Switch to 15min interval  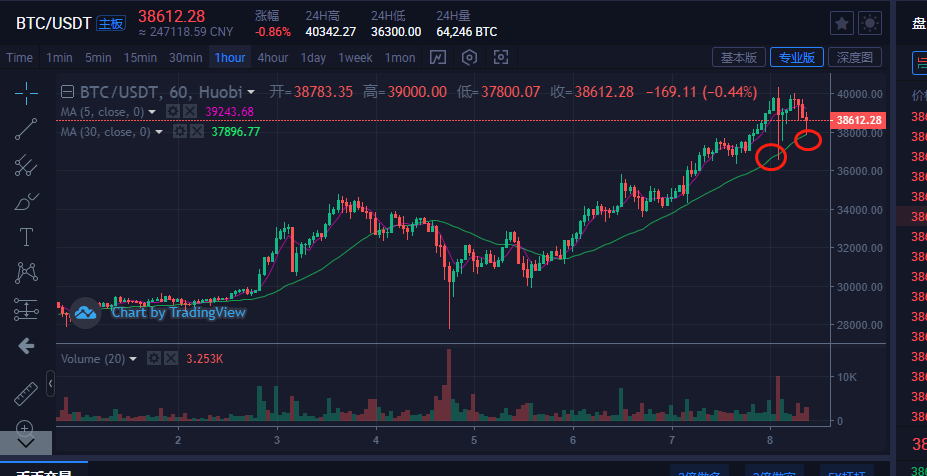click(x=140, y=57)
